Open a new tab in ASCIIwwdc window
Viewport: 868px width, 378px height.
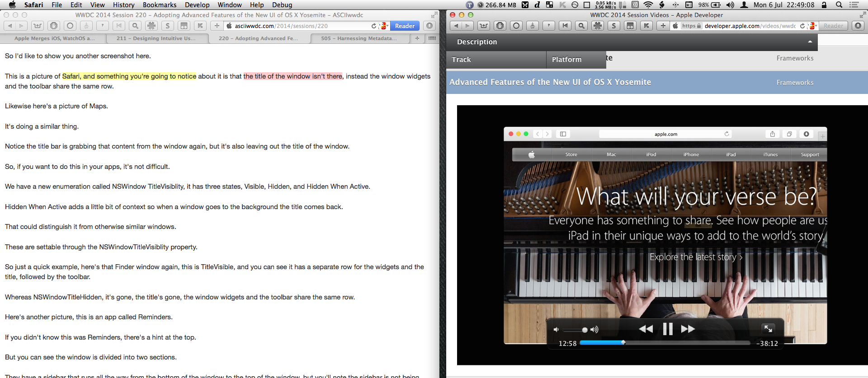coord(417,38)
